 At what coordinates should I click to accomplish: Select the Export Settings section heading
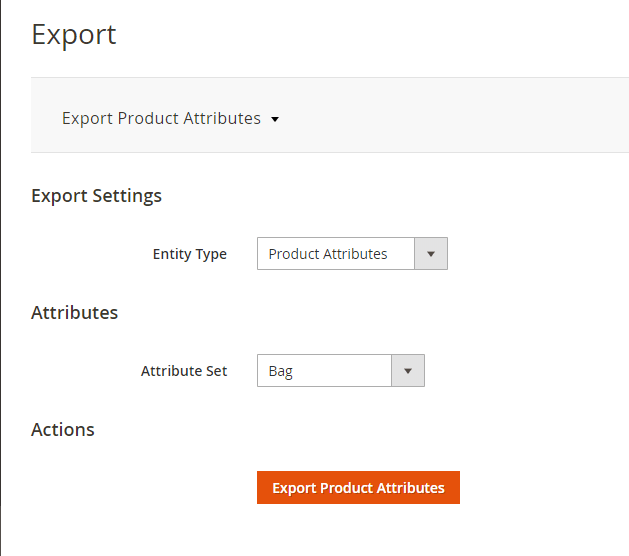[x=96, y=196]
